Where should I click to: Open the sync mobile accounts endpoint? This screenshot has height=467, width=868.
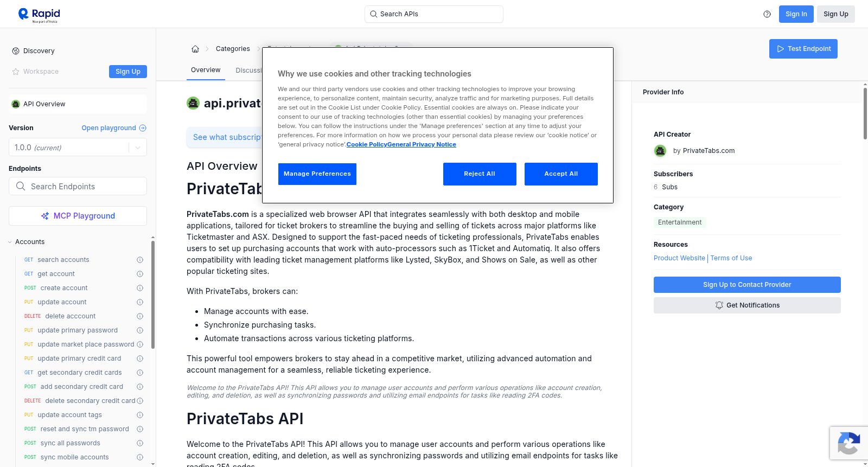point(75,457)
